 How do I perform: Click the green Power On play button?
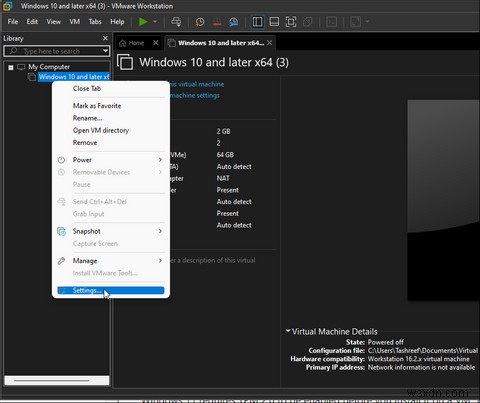pos(143,22)
